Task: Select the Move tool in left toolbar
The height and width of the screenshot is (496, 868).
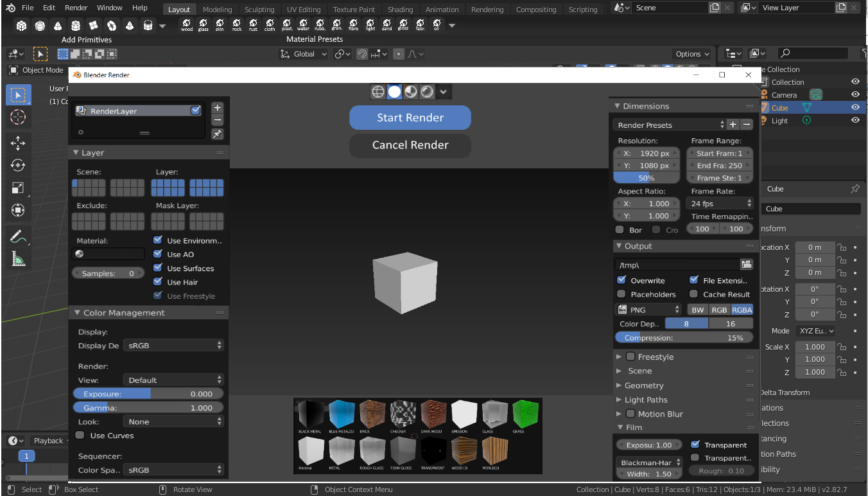Action: [x=18, y=143]
